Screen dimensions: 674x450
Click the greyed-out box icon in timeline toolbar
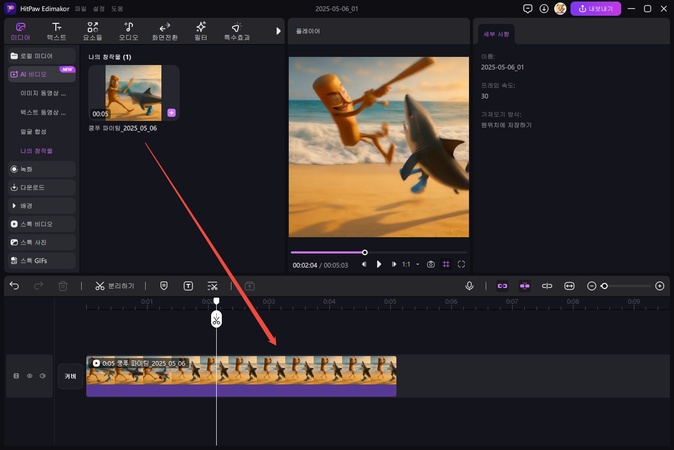250,286
